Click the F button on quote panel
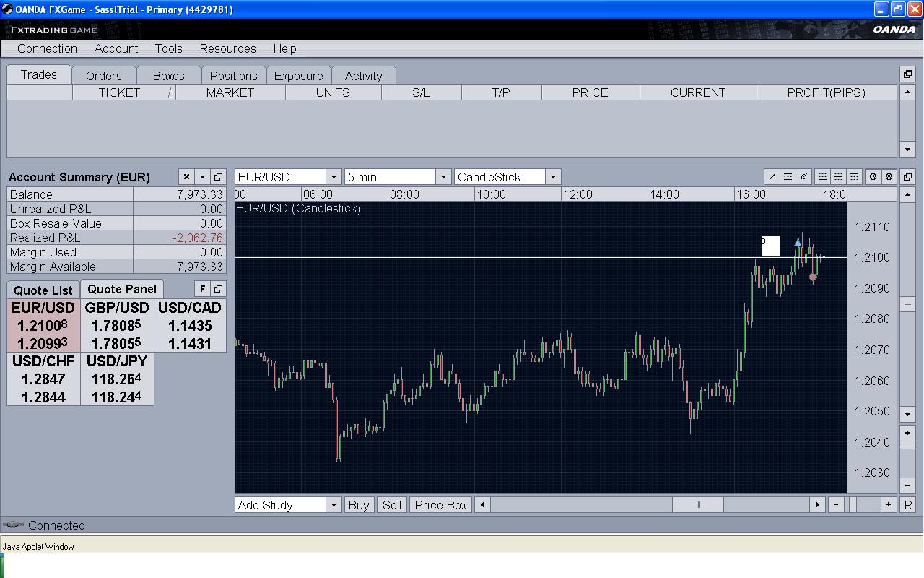The width and height of the screenshot is (924, 578). pyautogui.click(x=203, y=289)
